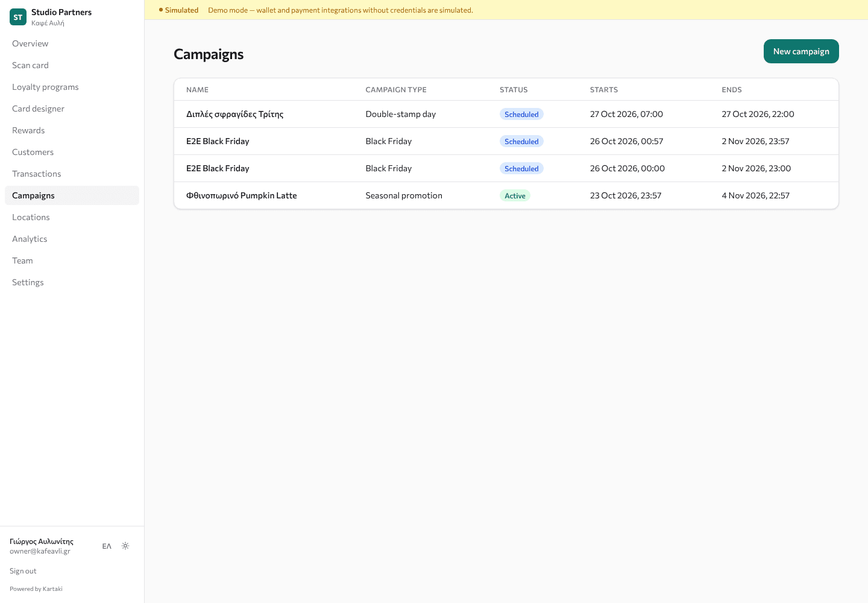Open the Overview page
Screen dimensions: 868x603
pos(72,43)
